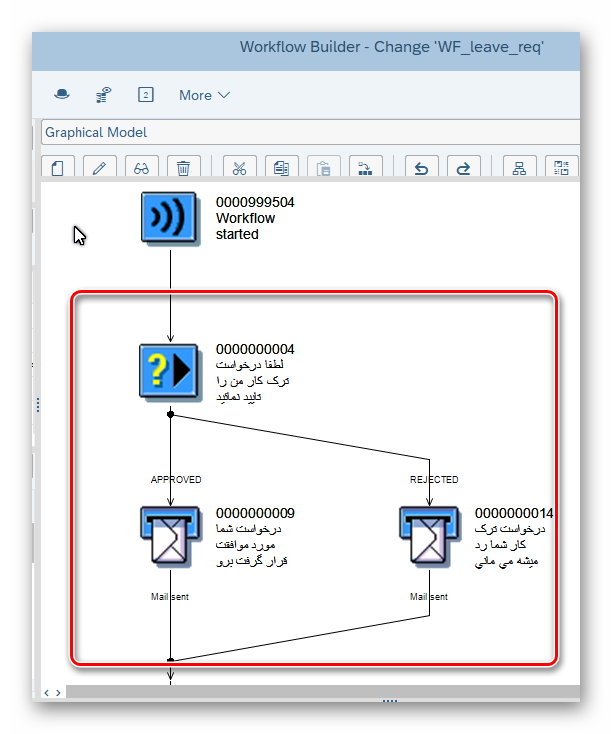The height and width of the screenshot is (734, 612).
Task: Click the Copy icon in toolbar
Action: click(281, 168)
